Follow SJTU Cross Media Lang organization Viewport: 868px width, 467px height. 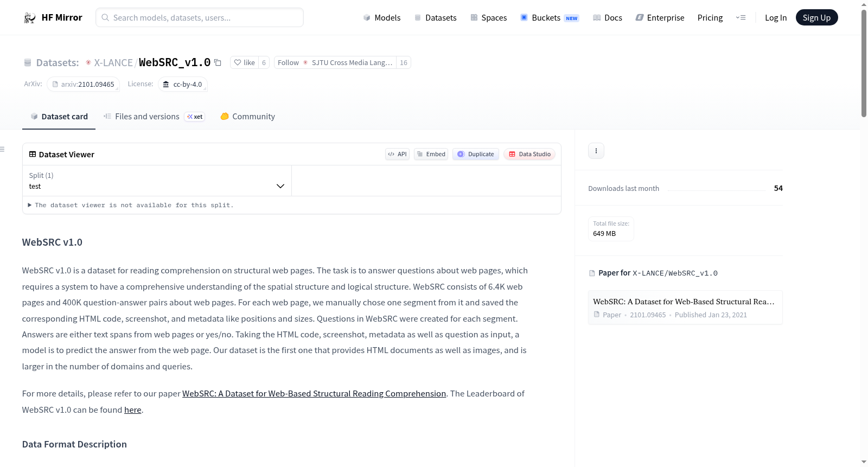(335, 62)
